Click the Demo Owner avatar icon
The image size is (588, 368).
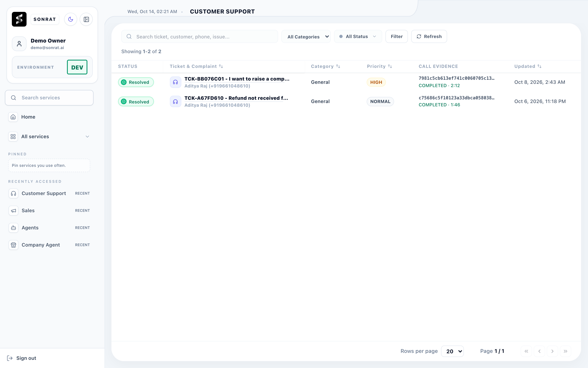tap(19, 44)
